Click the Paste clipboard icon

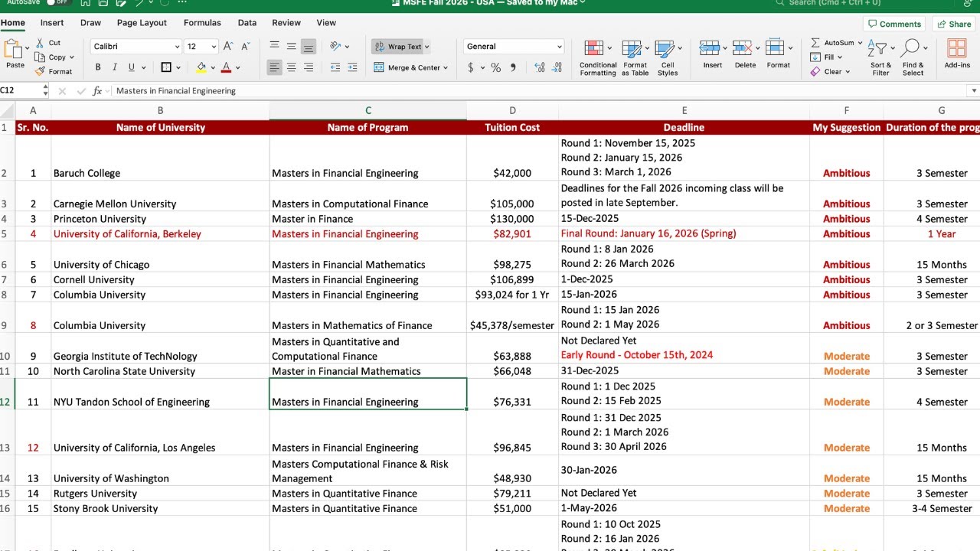(x=14, y=49)
